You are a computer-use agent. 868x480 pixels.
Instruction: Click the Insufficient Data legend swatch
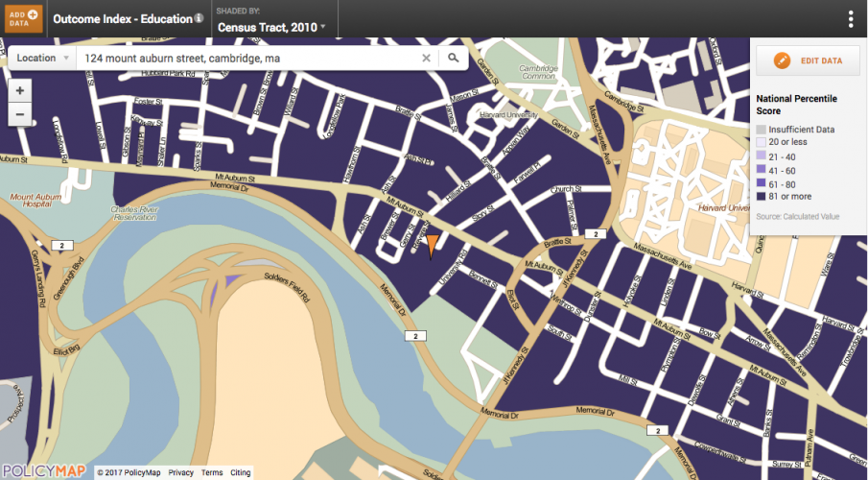click(x=762, y=130)
